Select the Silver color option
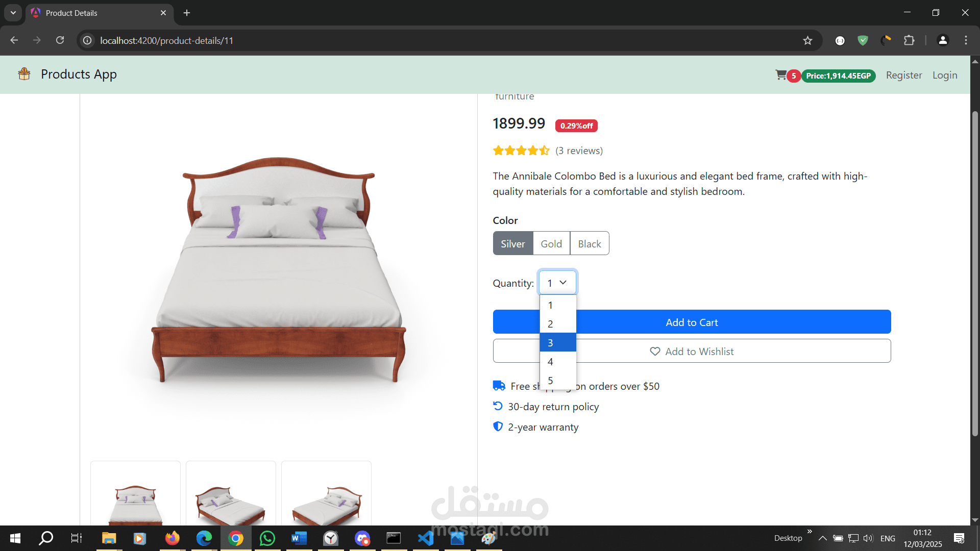 [512, 244]
